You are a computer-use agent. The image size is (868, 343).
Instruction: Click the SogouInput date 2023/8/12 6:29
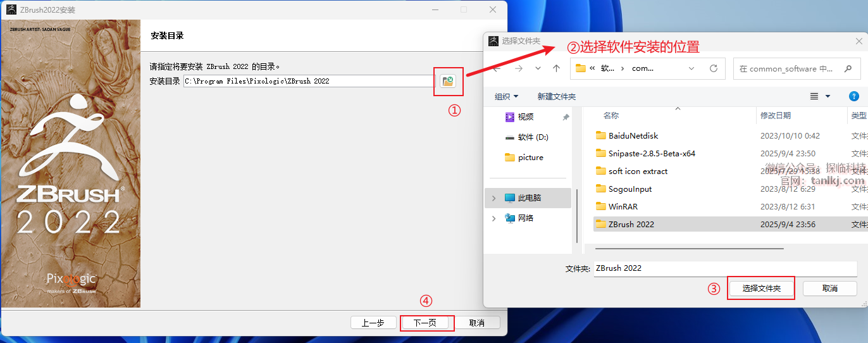coord(788,189)
